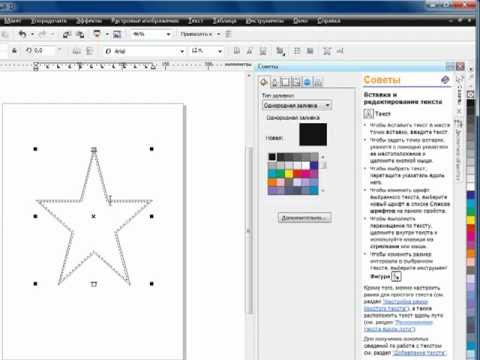This screenshot has height=360, width=480.
Task: Select the last icon in the docker tab row
Action: click(318, 82)
